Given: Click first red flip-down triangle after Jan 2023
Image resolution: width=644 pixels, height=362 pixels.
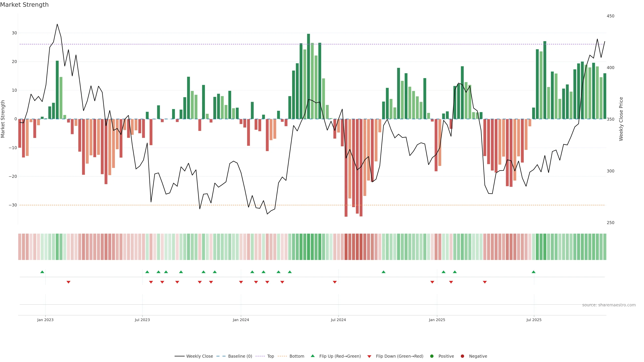Looking at the screenshot, I should (x=68, y=282).
